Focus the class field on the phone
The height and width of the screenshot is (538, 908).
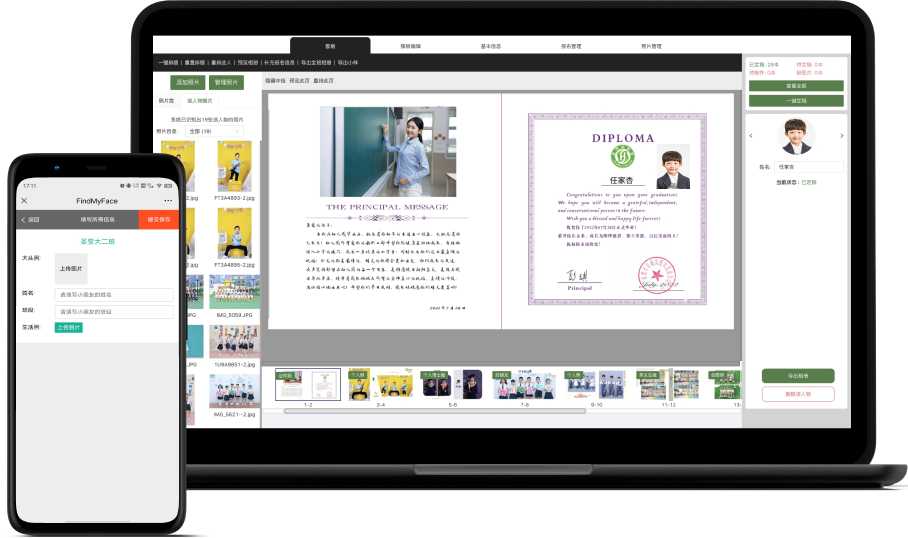tap(114, 312)
